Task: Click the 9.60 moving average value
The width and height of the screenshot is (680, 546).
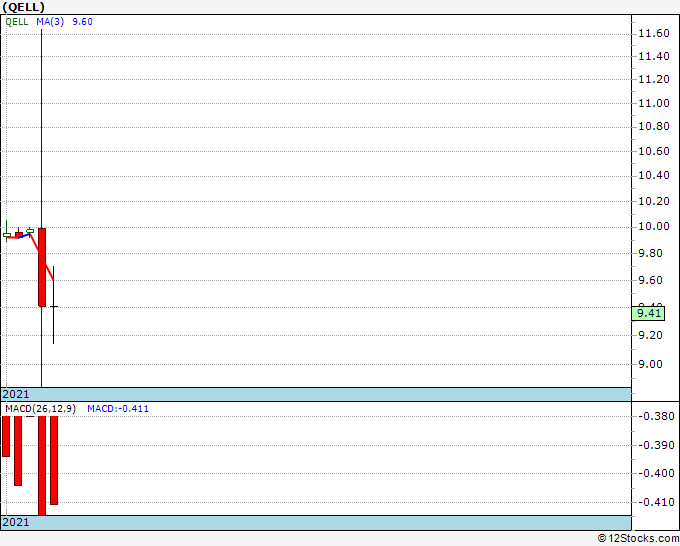Action: (82, 22)
